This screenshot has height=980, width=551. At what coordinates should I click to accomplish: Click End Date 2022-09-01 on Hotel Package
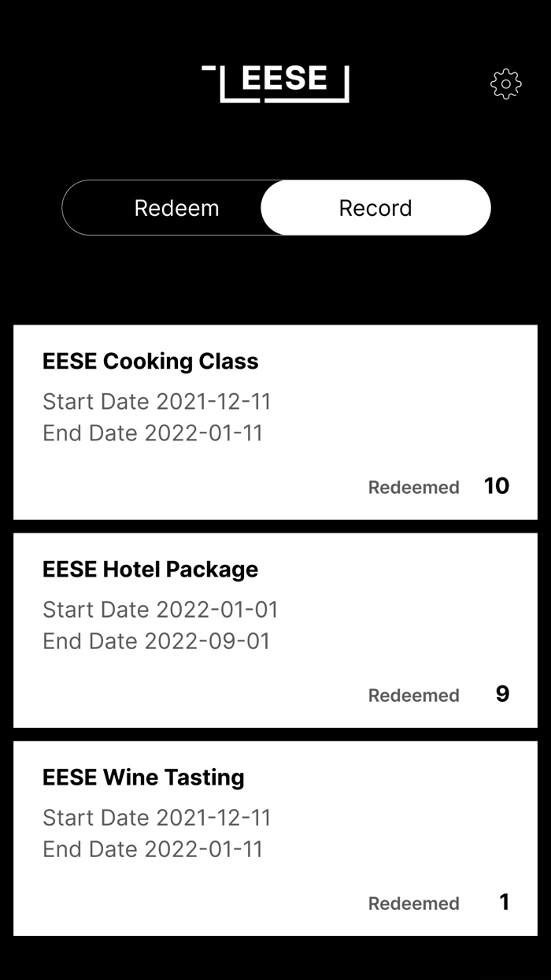[153, 640]
